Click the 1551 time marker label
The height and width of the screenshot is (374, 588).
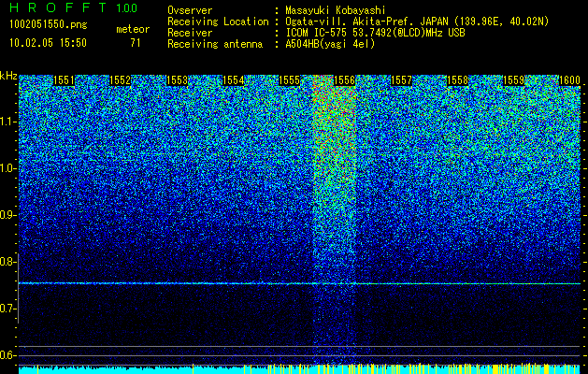click(x=65, y=80)
